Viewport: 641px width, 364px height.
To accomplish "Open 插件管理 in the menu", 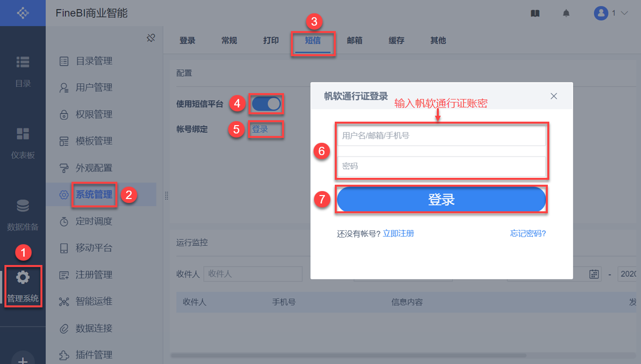I will 94,355.
